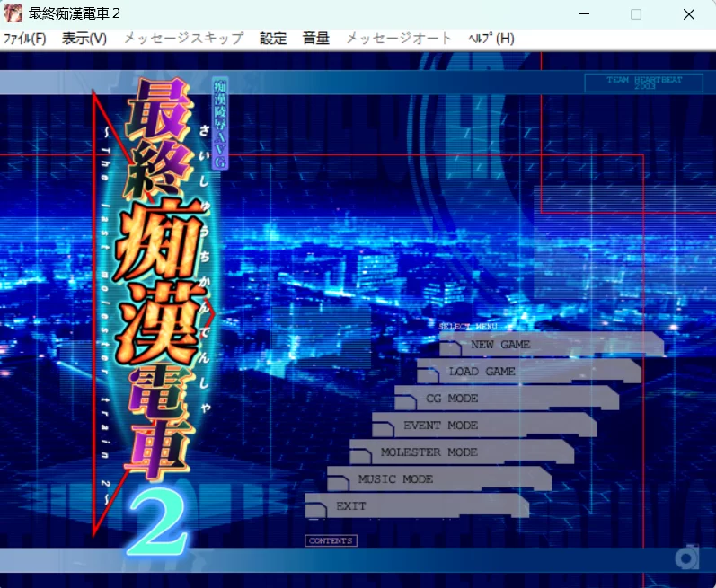Start a NEW GAME
This screenshot has height=588, width=716.
552,345
